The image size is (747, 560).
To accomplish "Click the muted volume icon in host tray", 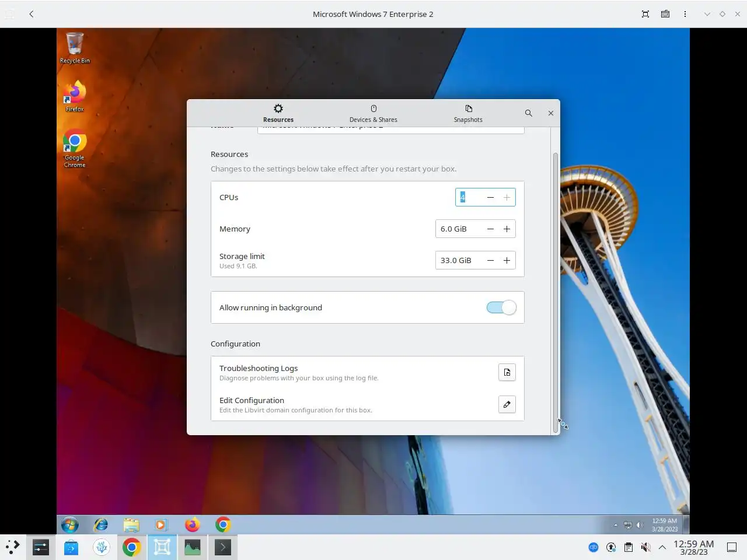I will tap(645, 547).
